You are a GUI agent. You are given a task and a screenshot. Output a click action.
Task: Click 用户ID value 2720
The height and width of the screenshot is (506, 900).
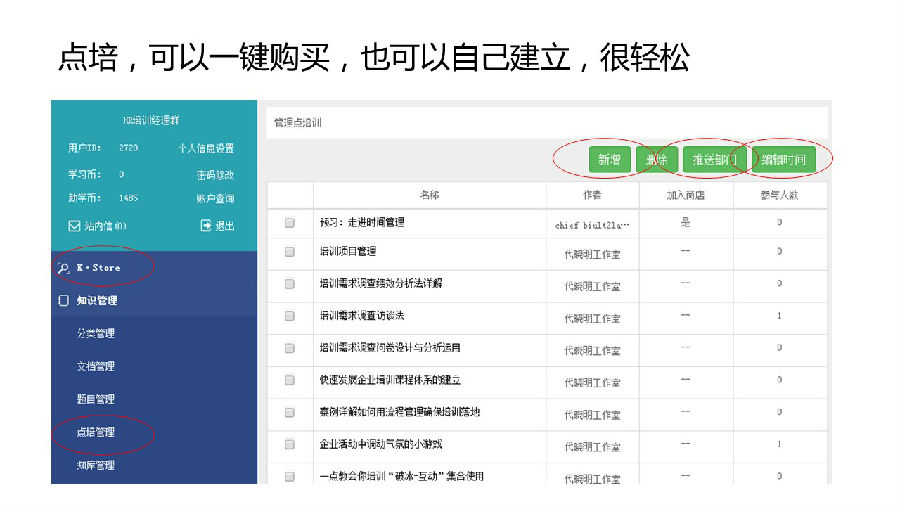(x=129, y=147)
